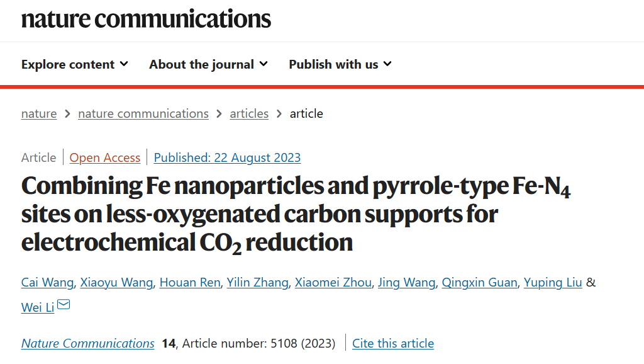Open Published: 22 August 2023 link
Image resolution: width=644 pixels, height=364 pixels.
(x=227, y=157)
